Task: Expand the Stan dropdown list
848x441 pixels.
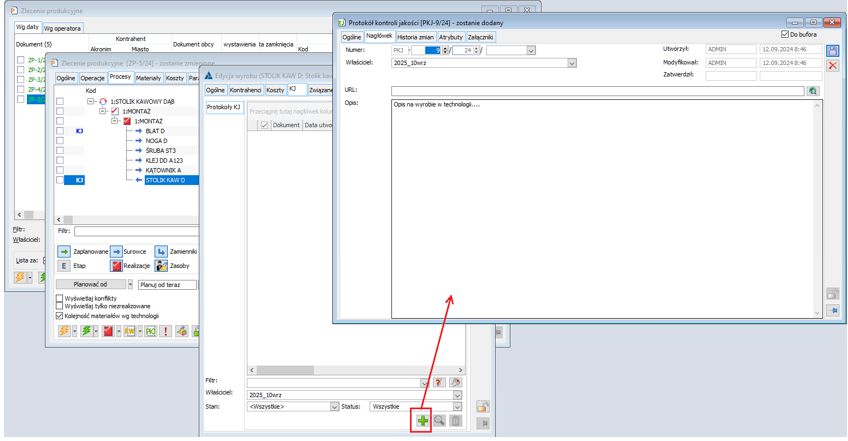Action: tap(334, 407)
